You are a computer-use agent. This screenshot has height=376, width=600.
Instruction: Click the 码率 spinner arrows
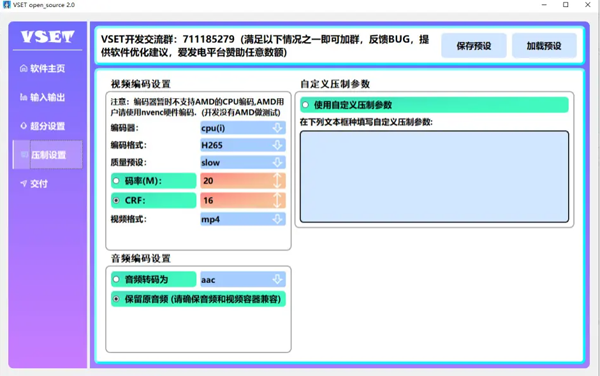(x=277, y=181)
